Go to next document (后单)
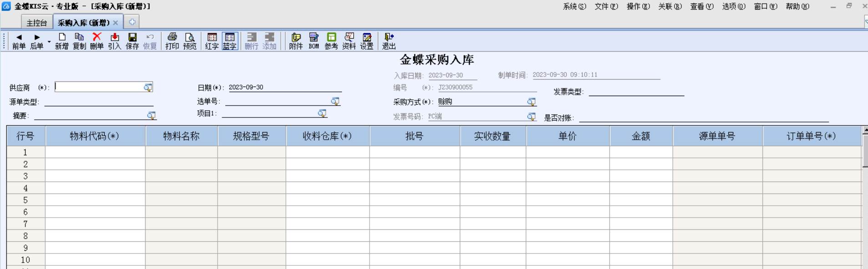This screenshot has height=269, width=868. 37,41
